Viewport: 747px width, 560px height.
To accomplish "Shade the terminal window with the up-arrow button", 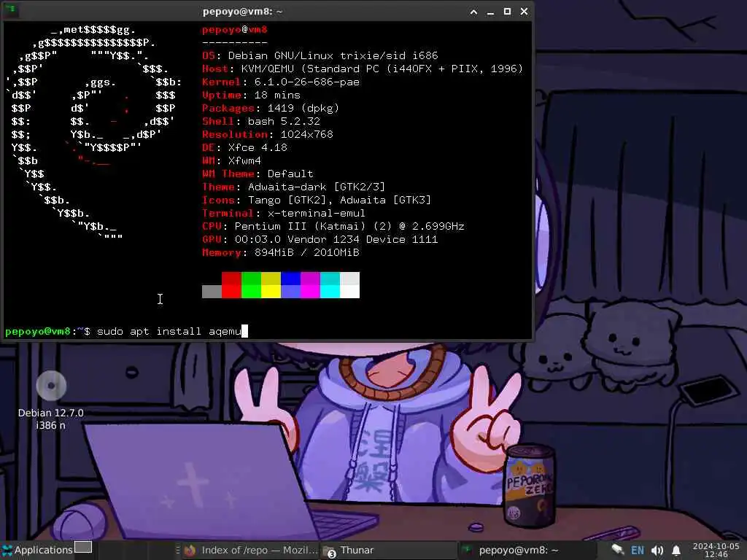I will (473, 12).
